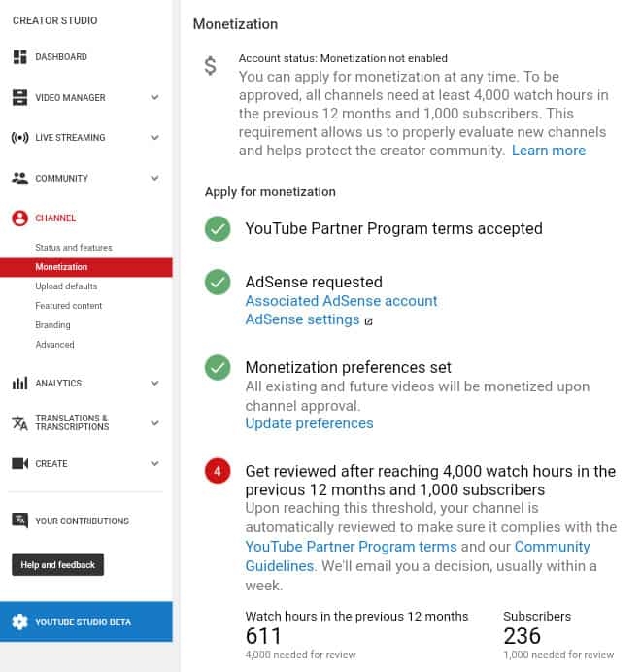Click green checkmark beside AdSense requested
Viewport: 641px width, 672px height.
(218, 283)
